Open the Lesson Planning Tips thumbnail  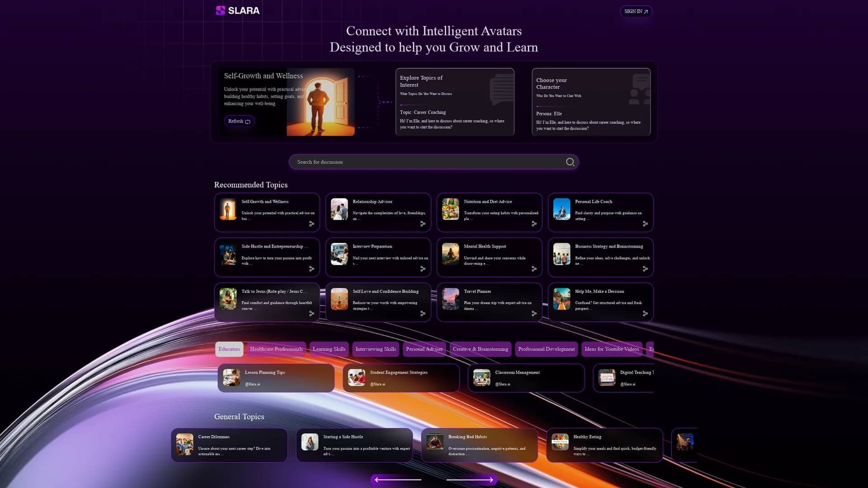pos(231,378)
